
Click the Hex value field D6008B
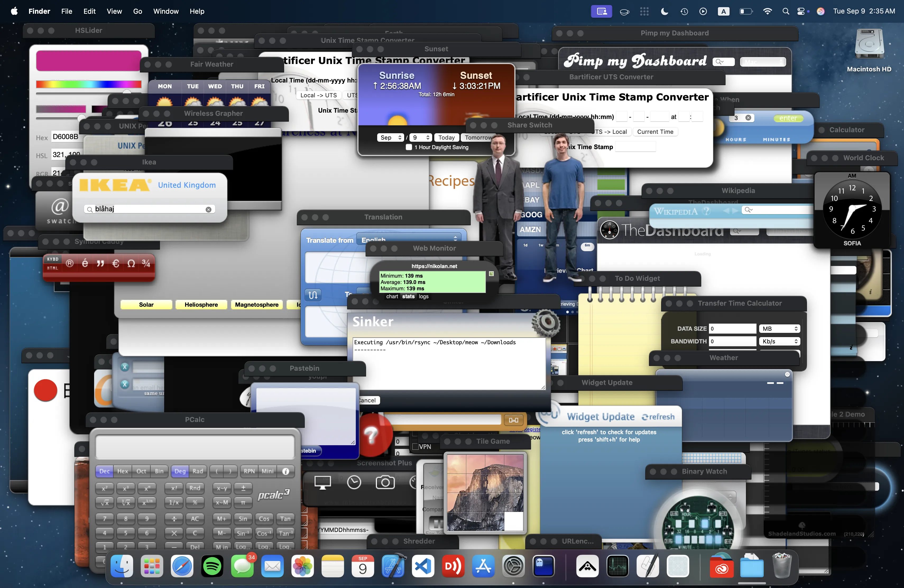pyautogui.click(x=67, y=137)
